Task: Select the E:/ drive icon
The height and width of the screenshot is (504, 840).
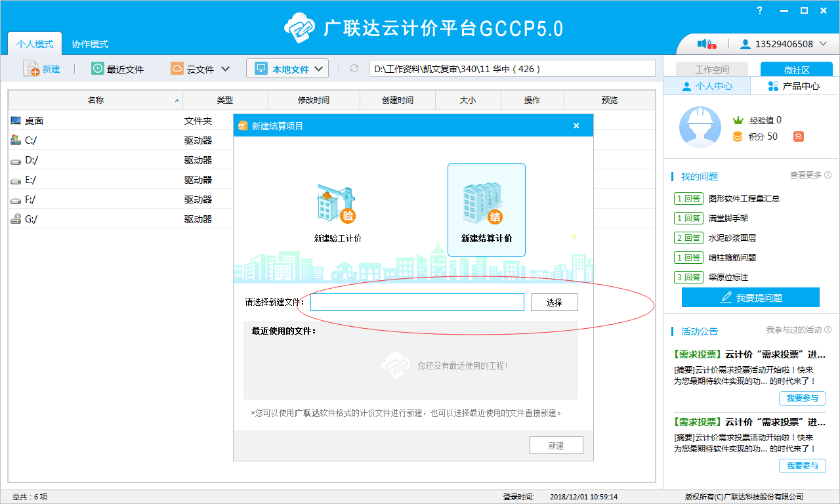Action: coord(16,180)
